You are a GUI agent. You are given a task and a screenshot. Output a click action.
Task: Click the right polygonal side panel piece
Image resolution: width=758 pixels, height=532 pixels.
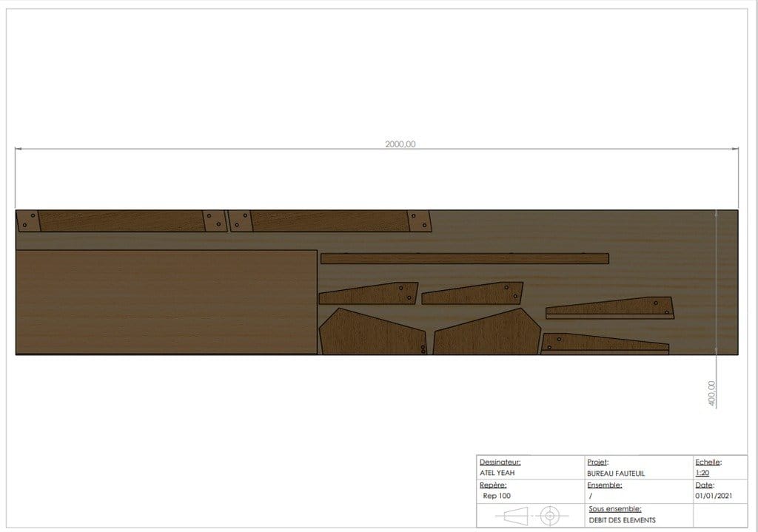click(x=487, y=331)
